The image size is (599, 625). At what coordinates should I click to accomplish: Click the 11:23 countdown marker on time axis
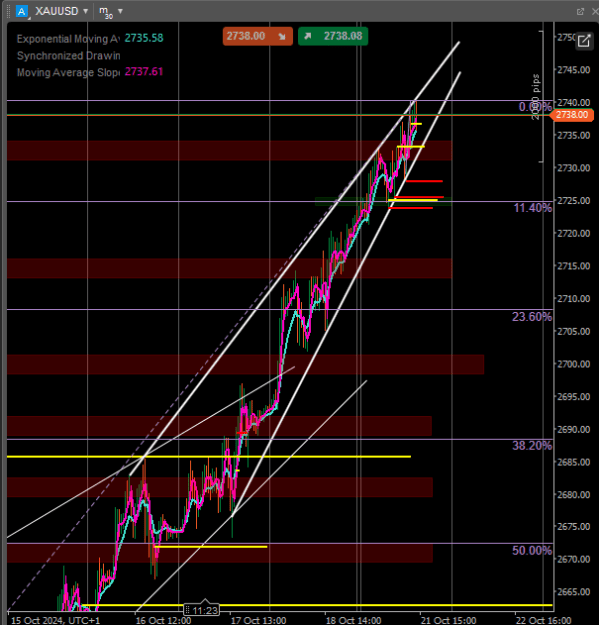coord(202,610)
